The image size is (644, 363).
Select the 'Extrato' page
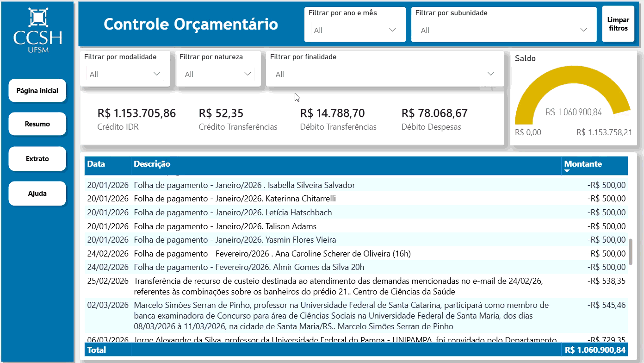click(x=37, y=158)
